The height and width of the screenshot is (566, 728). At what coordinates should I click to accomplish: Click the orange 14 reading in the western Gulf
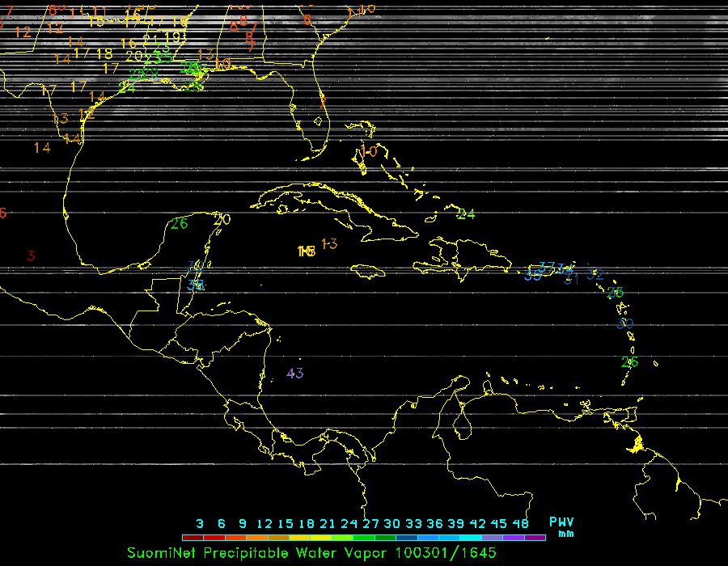tap(42, 147)
